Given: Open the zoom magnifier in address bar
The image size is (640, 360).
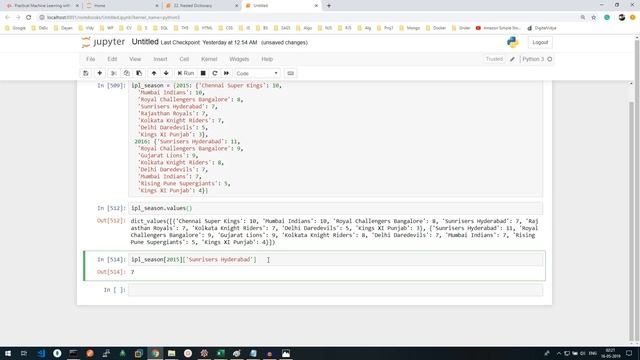Looking at the screenshot, I should pyautogui.click(x=583, y=18).
